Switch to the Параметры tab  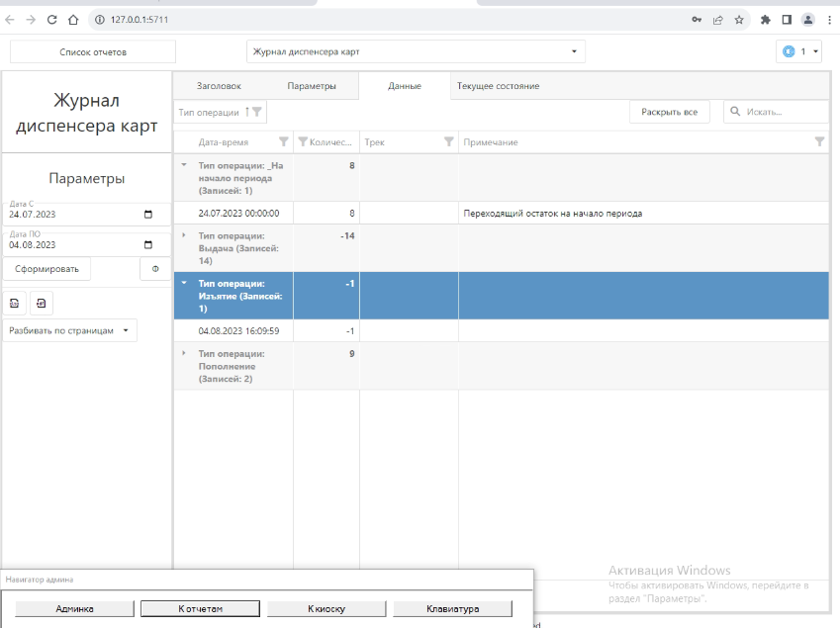(x=312, y=86)
